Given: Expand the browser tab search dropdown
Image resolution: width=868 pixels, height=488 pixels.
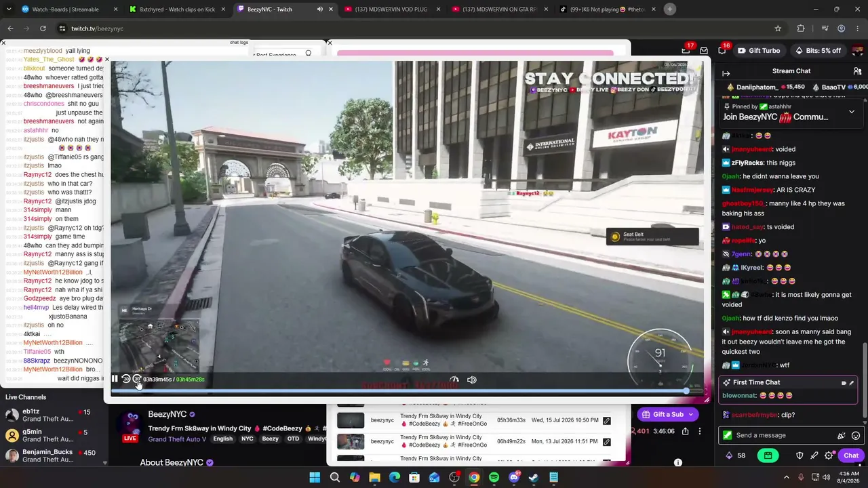Looking at the screenshot, I should tap(9, 9).
